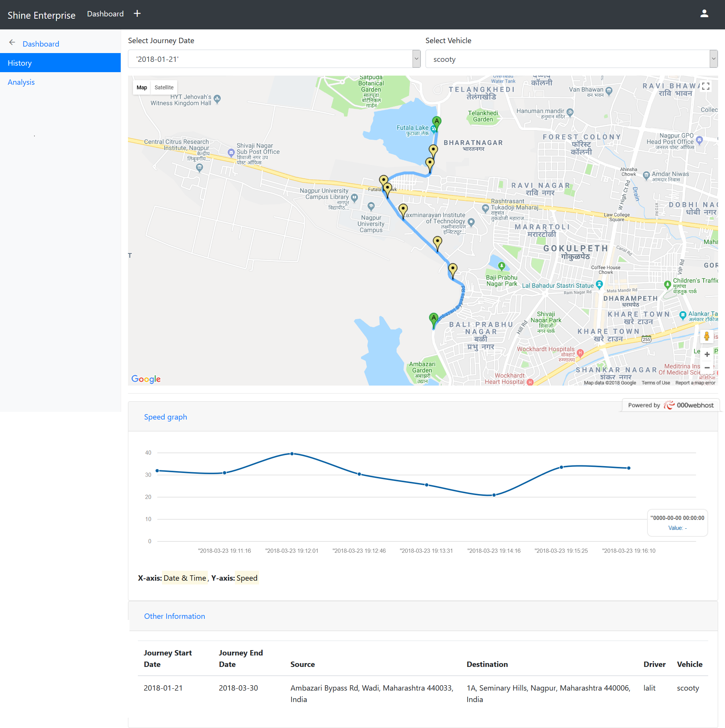
Task: Click the Street View pegman icon
Action: click(x=706, y=336)
